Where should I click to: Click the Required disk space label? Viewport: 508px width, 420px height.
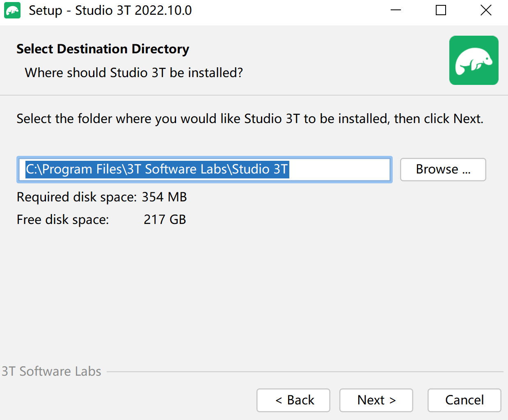tap(77, 197)
